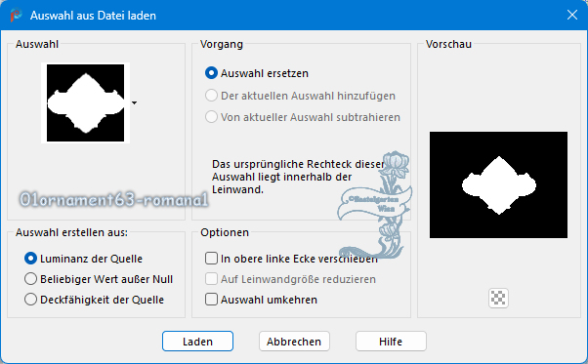Choose Beliebiger Wert außer Null option

pyautogui.click(x=30, y=279)
